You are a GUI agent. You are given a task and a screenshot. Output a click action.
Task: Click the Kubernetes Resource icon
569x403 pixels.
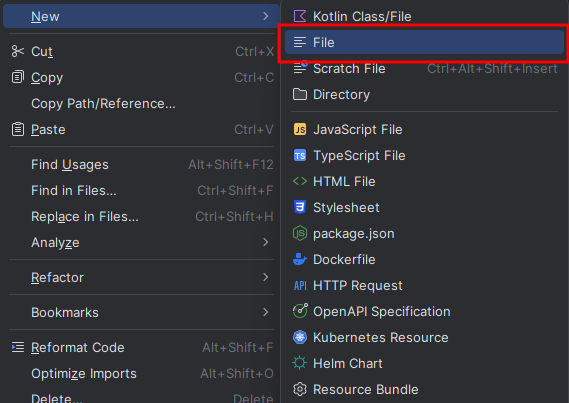point(300,337)
